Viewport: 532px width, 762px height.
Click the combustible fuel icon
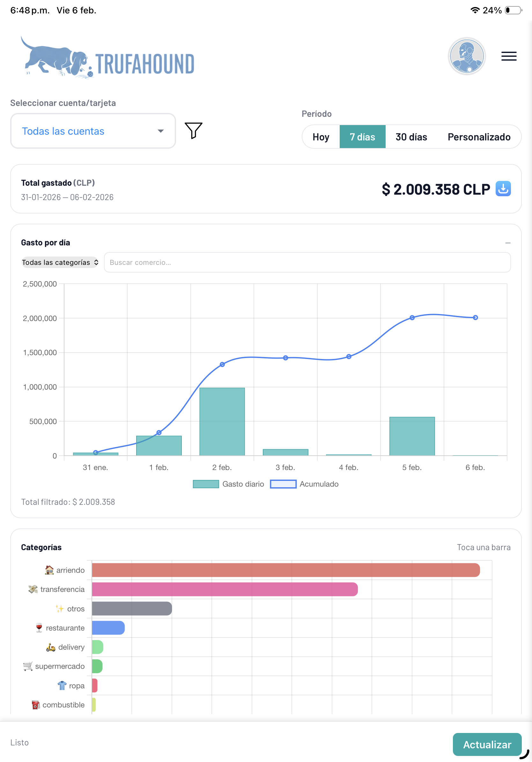coord(36,705)
